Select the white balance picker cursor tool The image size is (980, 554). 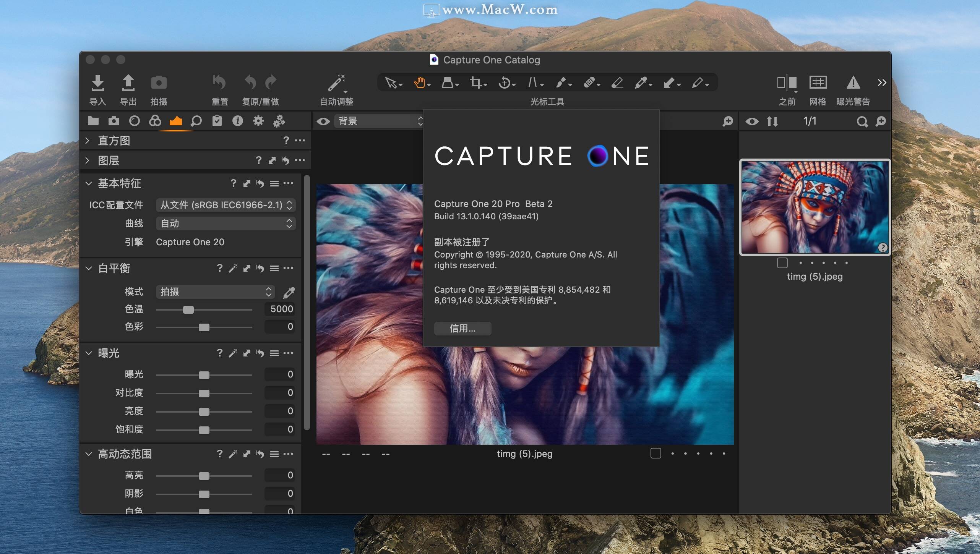(x=641, y=83)
